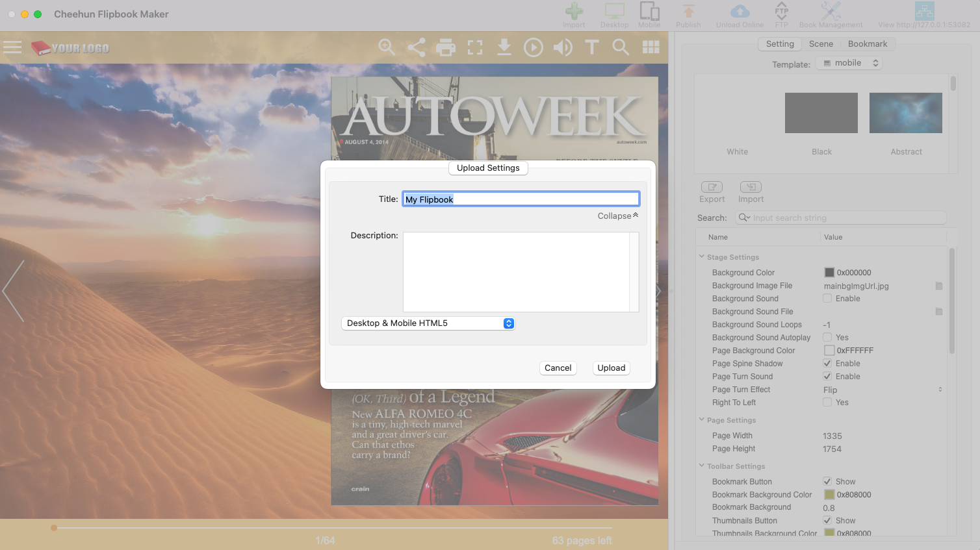Select the Abstract template thumbnail
The height and width of the screenshot is (550, 980).
click(x=906, y=113)
